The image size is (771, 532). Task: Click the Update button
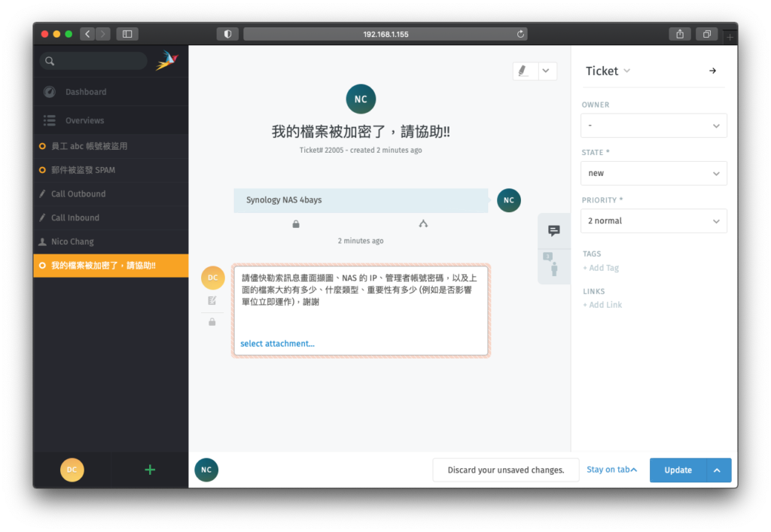(678, 470)
